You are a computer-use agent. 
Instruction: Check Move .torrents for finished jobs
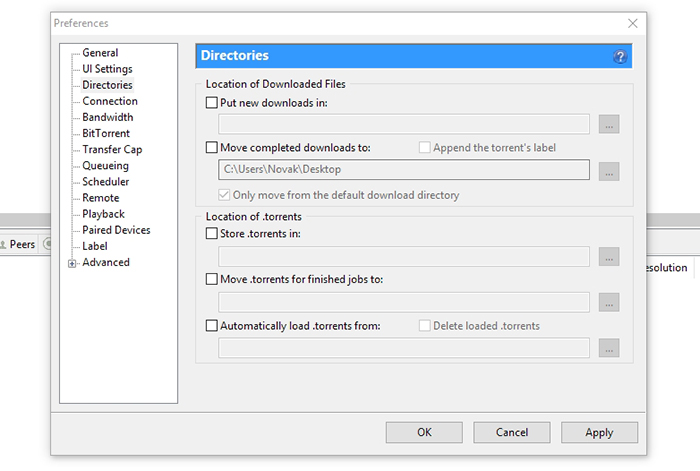click(x=211, y=280)
